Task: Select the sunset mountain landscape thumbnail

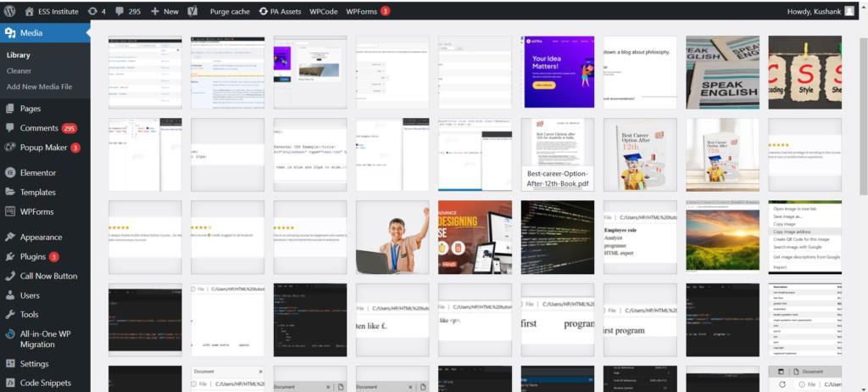Action: [x=722, y=237]
